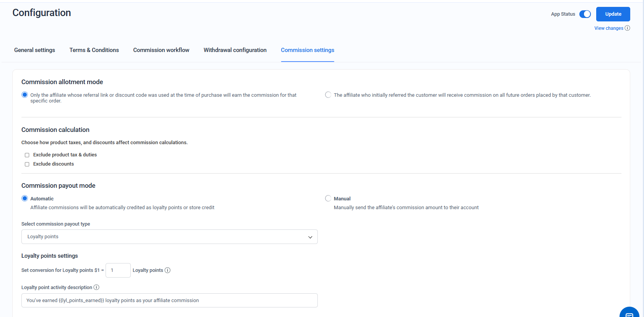Click info icon next to Loyalty points
644x317 pixels.
(x=168, y=270)
